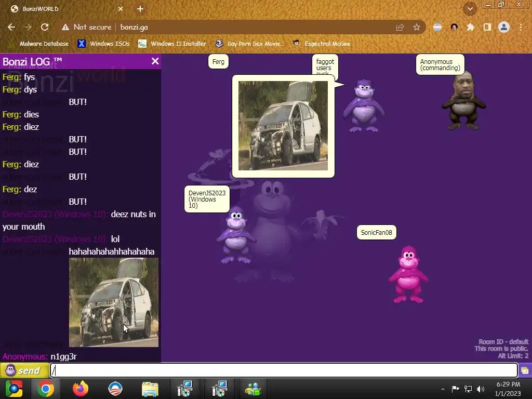Open the Chrome three-dot menu
Image resolution: width=532 pixels, height=399 pixels.
coord(521,27)
